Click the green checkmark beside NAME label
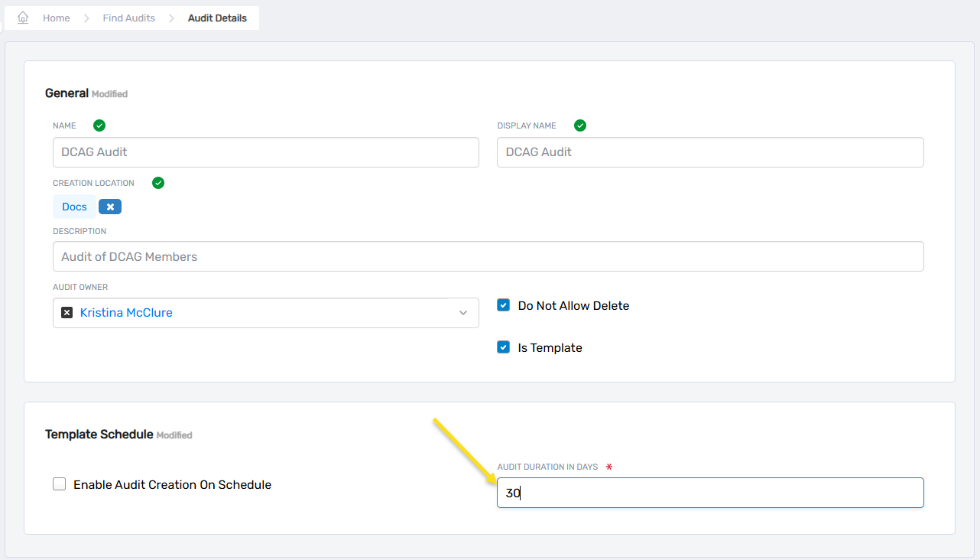Image resolution: width=980 pixels, height=560 pixels. 99,125
